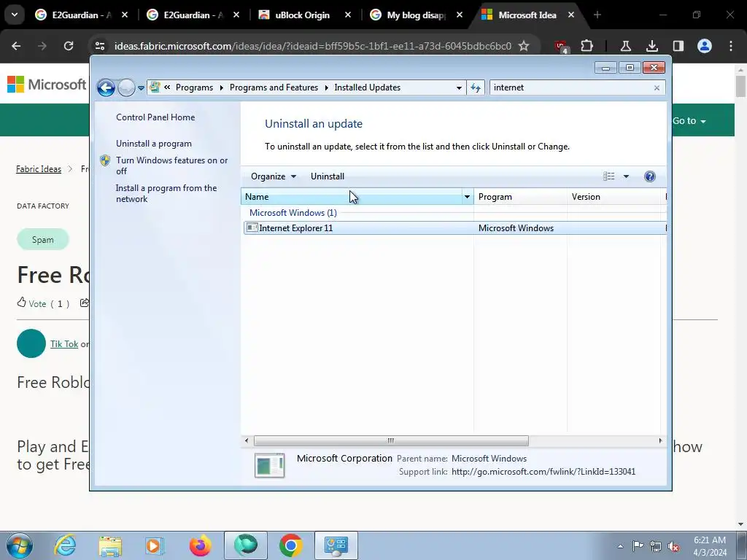The width and height of the screenshot is (747, 560).
Task: Open the Chrome tab search dropdown
Action: (x=15, y=15)
